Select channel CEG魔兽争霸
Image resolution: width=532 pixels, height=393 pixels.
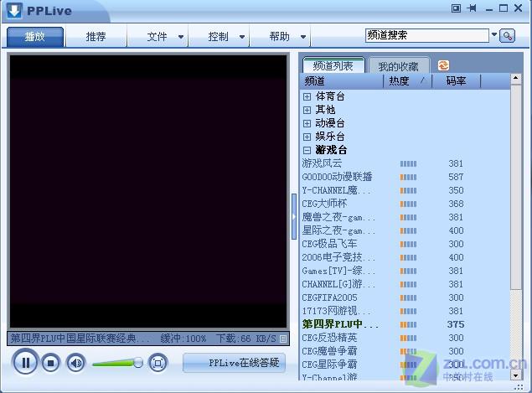(x=329, y=351)
